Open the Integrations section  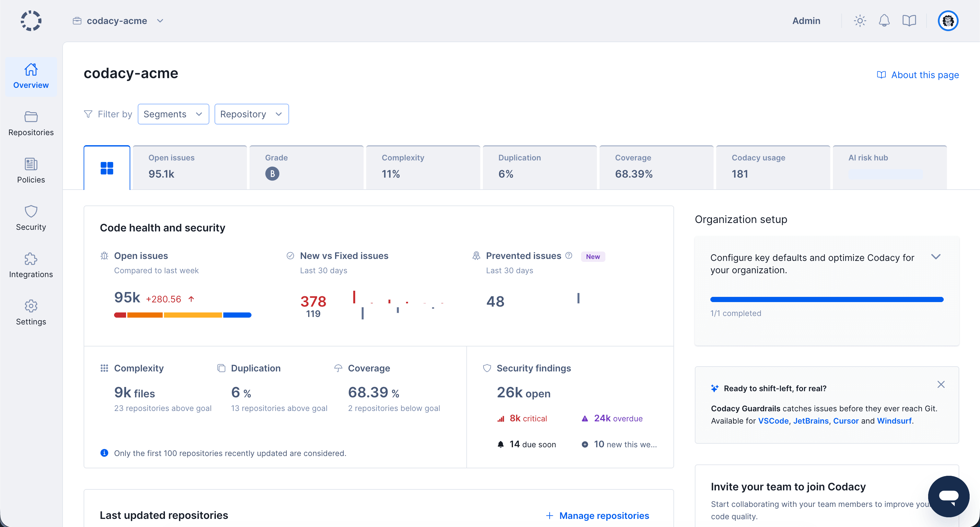coord(30,265)
